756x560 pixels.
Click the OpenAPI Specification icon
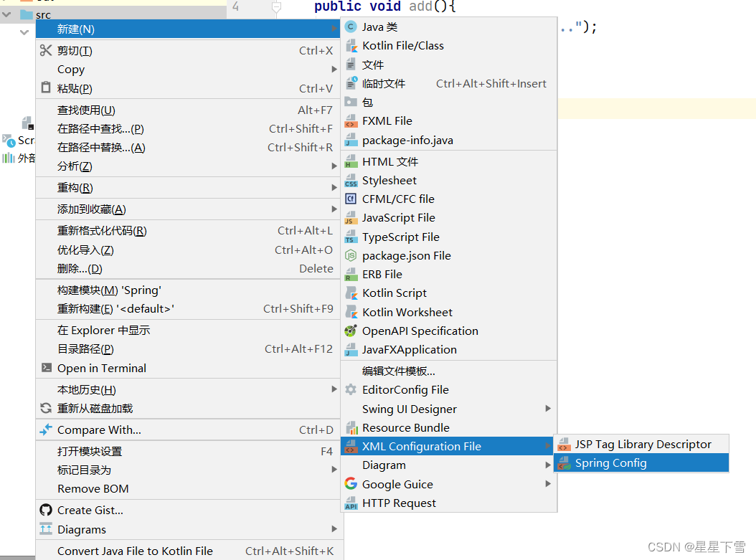coord(351,331)
